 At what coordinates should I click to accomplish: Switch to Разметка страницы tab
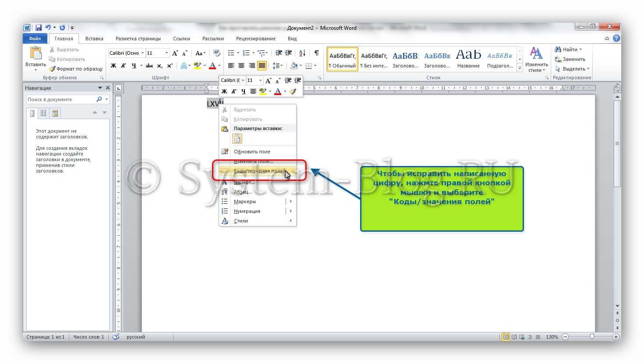138,39
